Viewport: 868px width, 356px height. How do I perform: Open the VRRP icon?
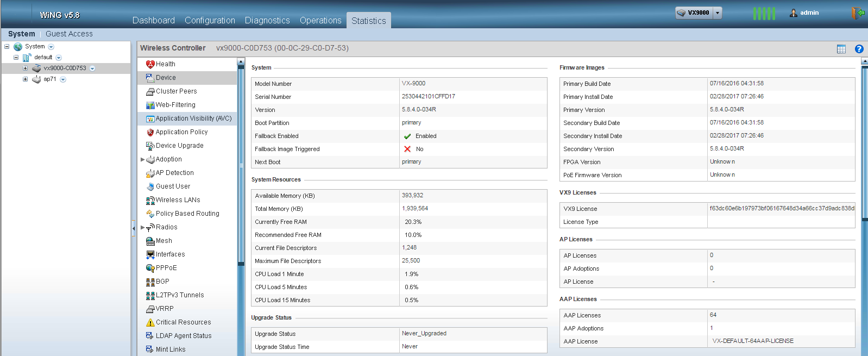(x=150, y=309)
